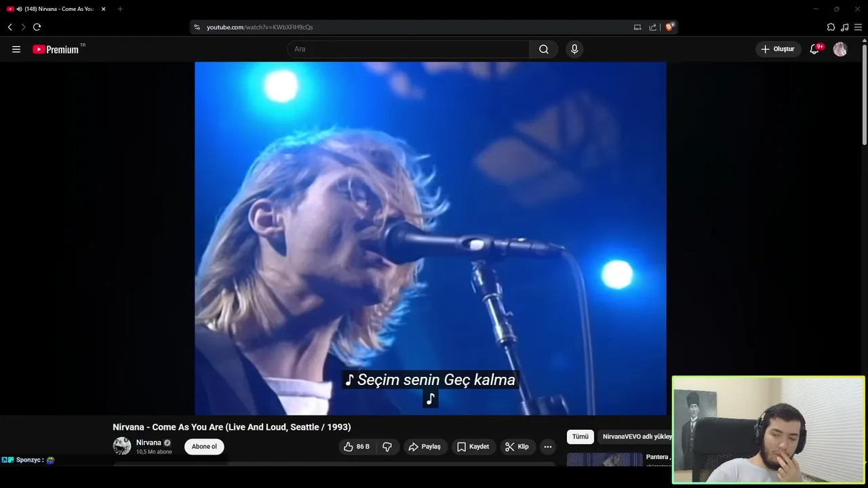Screen dimensions: 868x488
Task: Go back with browser back arrow
Action: [9, 27]
